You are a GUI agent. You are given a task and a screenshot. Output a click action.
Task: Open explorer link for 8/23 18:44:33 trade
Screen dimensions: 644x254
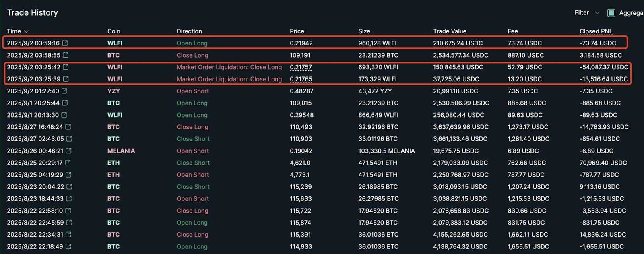point(69,199)
